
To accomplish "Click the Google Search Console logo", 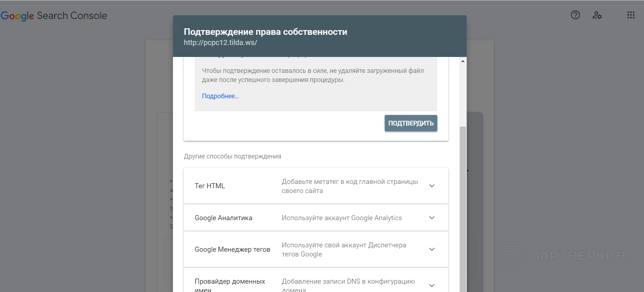I will coord(54,16).
